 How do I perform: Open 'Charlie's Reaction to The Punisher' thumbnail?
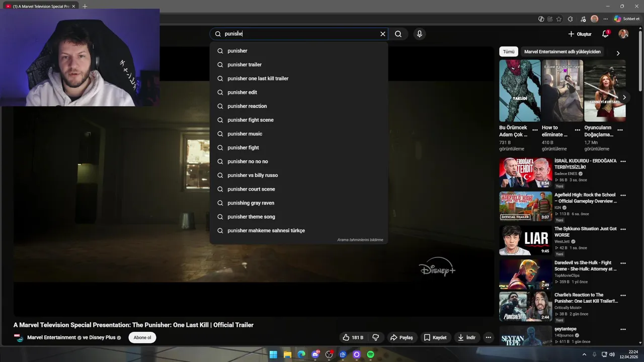coord(525,307)
